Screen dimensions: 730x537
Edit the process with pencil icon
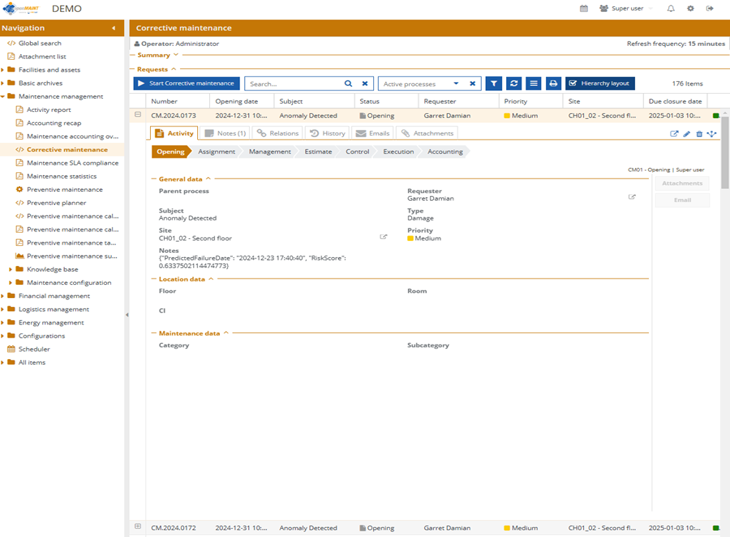(x=687, y=134)
